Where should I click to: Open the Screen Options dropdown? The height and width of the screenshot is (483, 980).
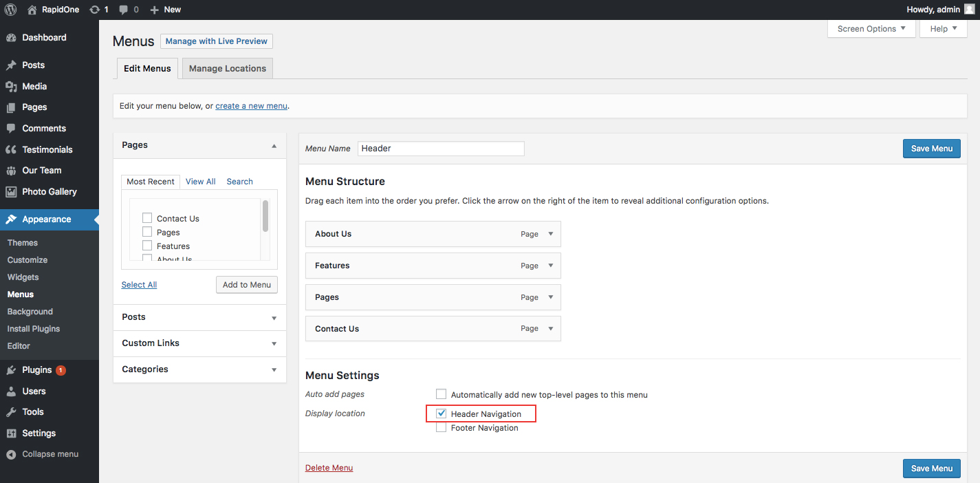872,29
